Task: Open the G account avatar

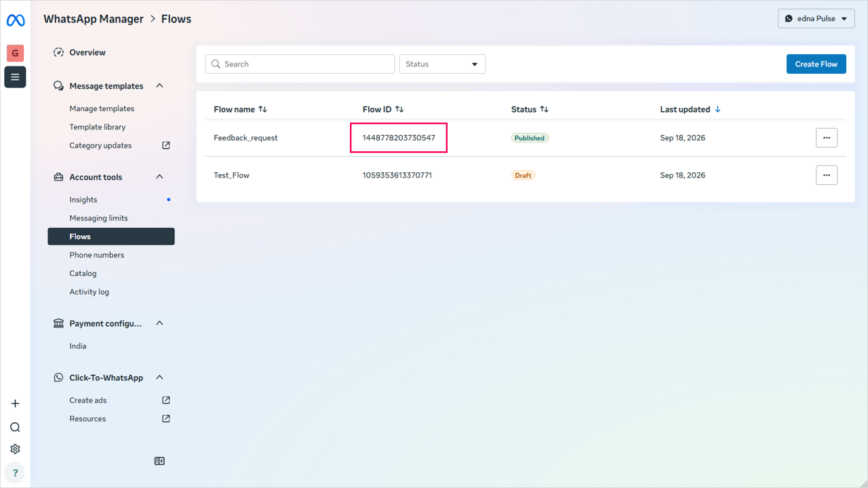Action: (15, 53)
